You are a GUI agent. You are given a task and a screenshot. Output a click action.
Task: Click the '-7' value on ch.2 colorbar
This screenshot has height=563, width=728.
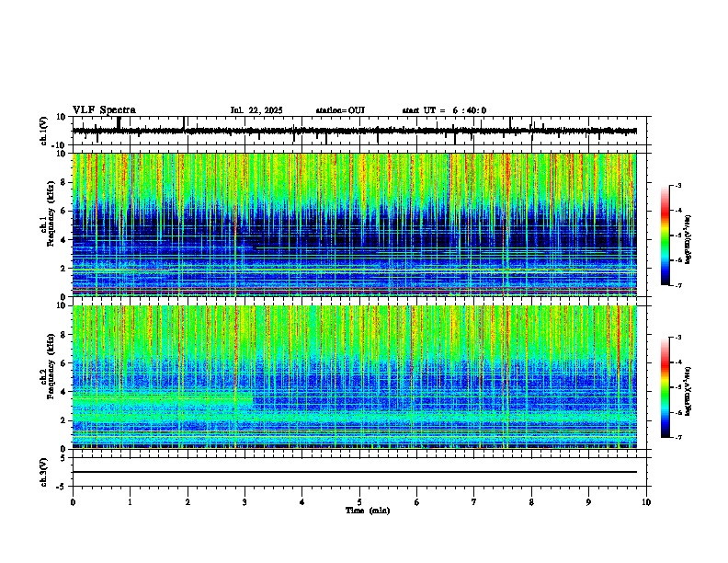click(677, 437)
